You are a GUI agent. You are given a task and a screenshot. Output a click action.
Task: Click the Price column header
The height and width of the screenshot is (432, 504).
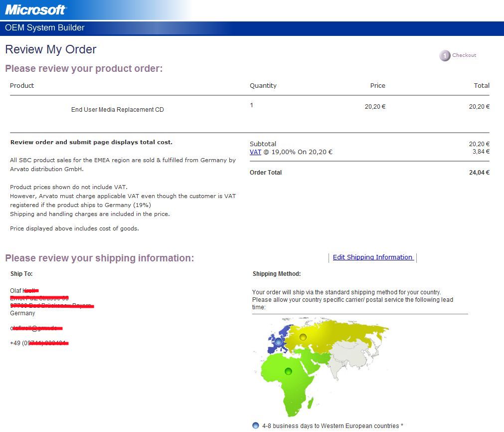[x=377, y=86]
